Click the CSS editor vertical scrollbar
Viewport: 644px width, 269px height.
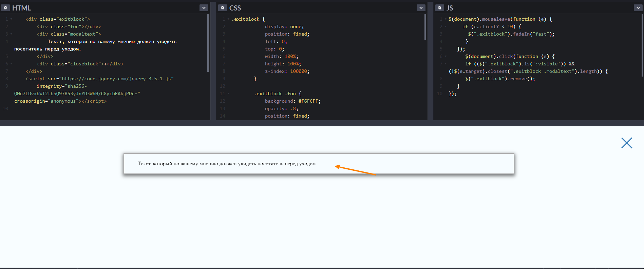pyautogui.click(x=425, y=27)
